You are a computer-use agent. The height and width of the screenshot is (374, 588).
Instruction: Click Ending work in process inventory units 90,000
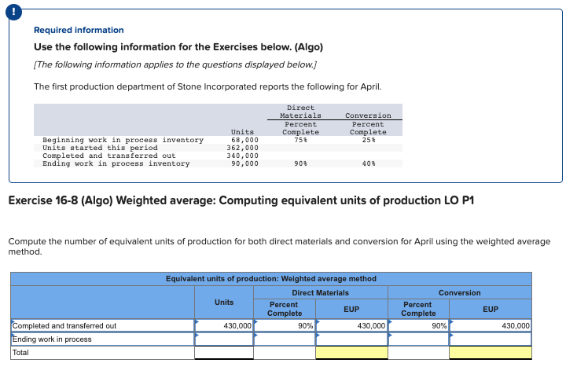tap(244, 163)
